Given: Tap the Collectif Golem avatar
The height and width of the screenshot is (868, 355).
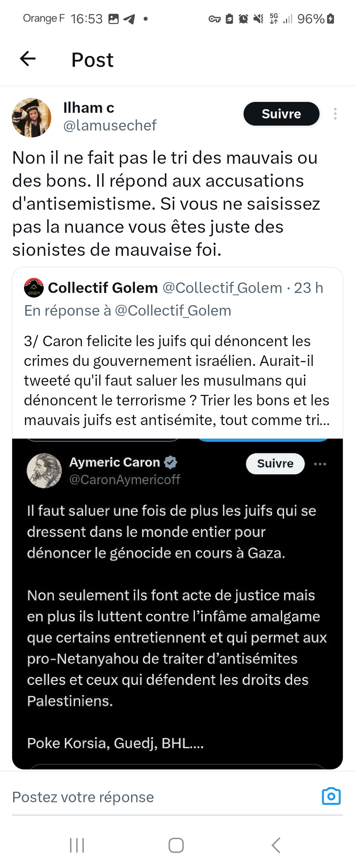Looking at the screenshot, I should (x=34, y=288).
